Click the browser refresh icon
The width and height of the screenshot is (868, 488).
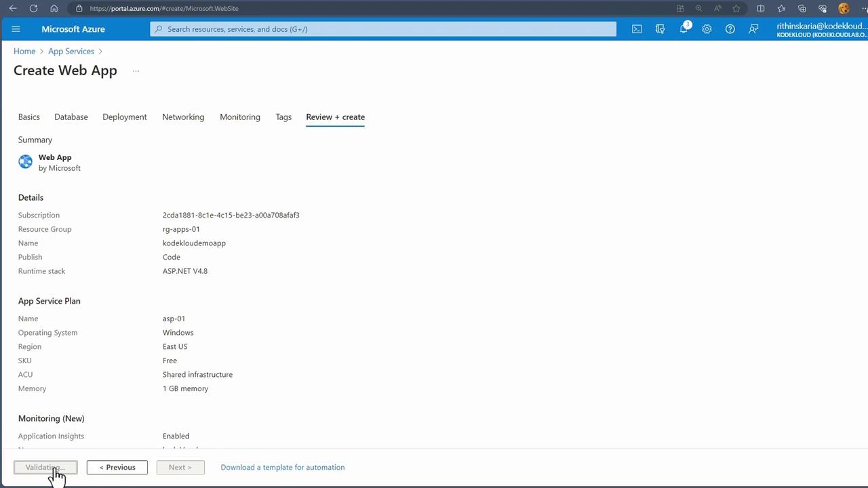click(x=33, y=8)
